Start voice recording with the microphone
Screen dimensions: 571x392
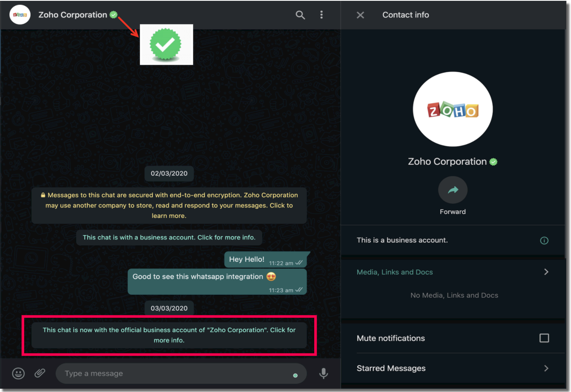point(323,374)
